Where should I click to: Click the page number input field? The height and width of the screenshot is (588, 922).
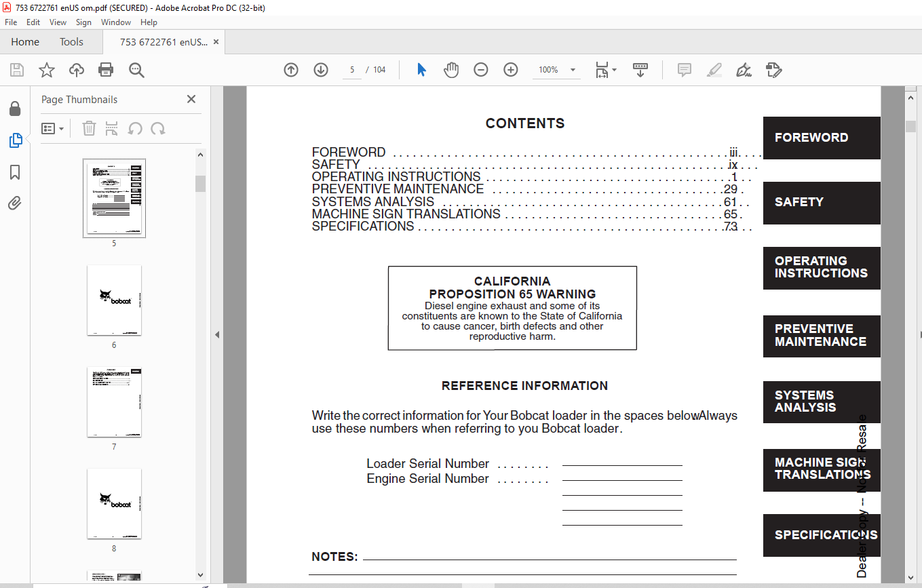tap(352, 70)
